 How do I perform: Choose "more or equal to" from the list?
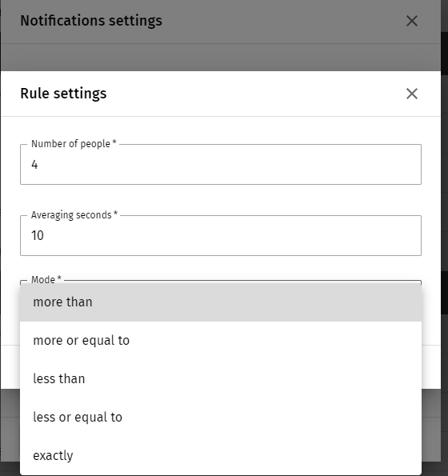221,341
